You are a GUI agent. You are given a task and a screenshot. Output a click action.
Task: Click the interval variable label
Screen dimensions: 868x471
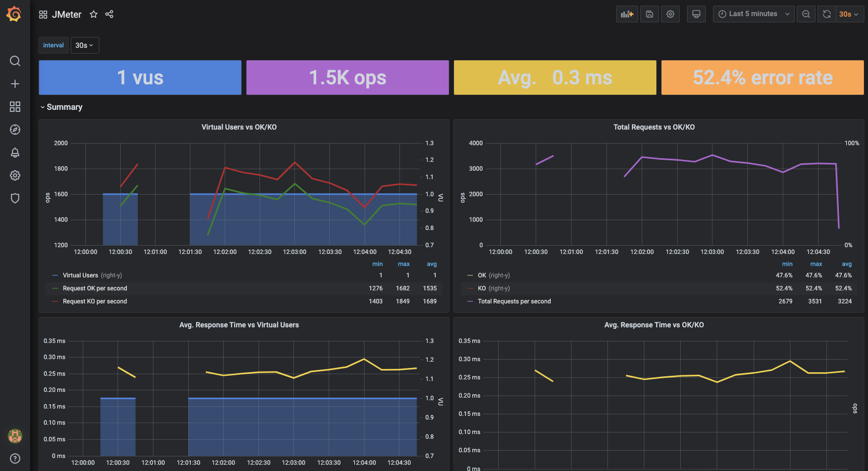click(x=54, y=45)
